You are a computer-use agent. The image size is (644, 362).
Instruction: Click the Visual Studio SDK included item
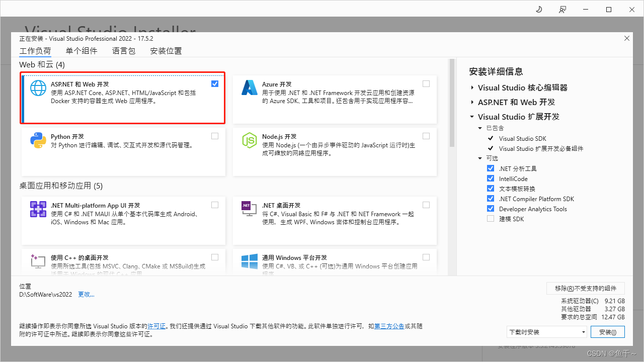coord(522,138)
